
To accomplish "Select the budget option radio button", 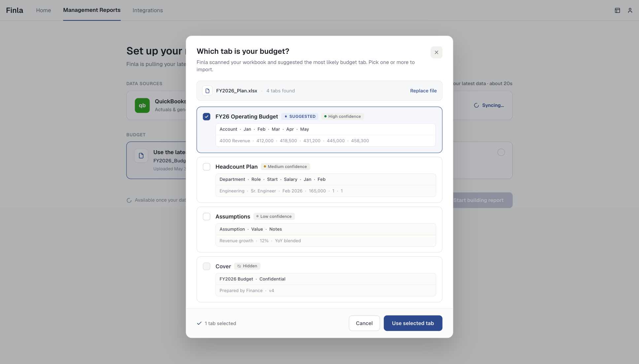I will coord(501,152).
